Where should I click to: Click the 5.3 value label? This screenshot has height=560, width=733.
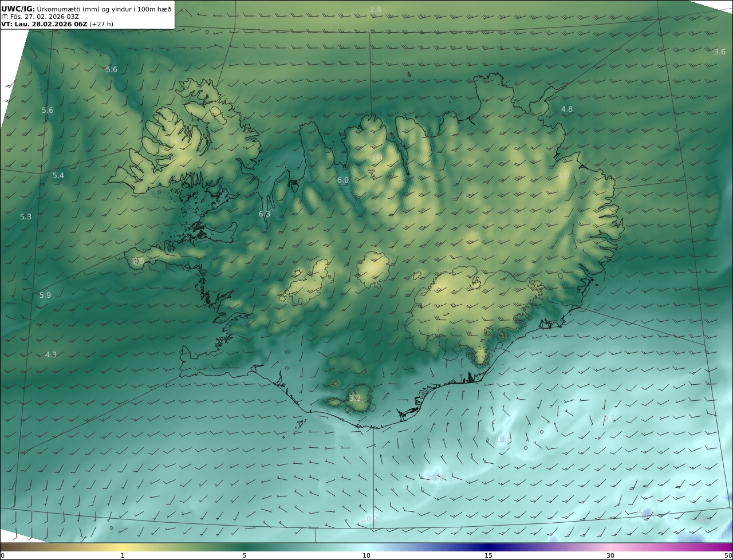coord(26,216)
